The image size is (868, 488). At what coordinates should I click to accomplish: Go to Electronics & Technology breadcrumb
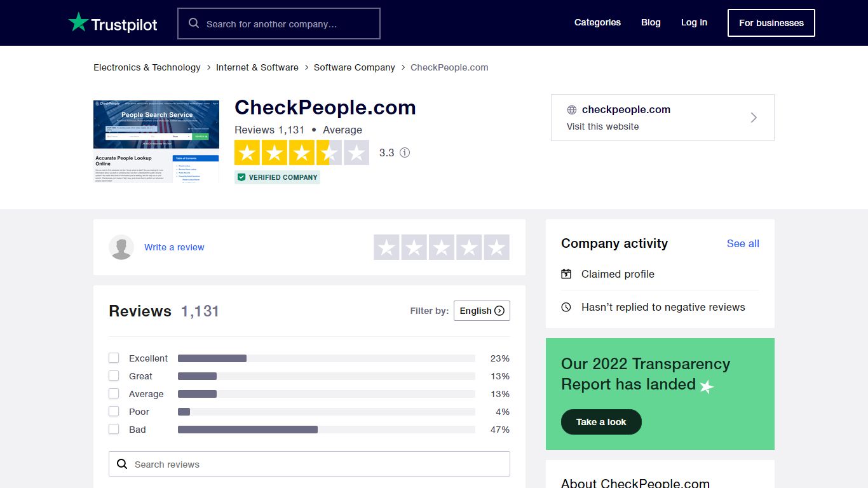(147, 67)
